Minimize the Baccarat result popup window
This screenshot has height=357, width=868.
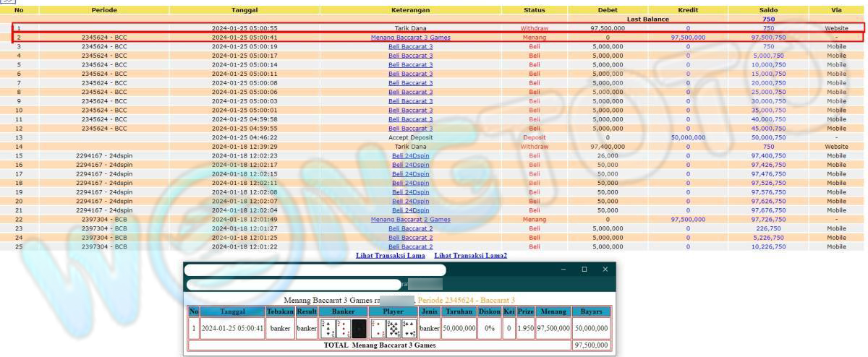(564, 270)
